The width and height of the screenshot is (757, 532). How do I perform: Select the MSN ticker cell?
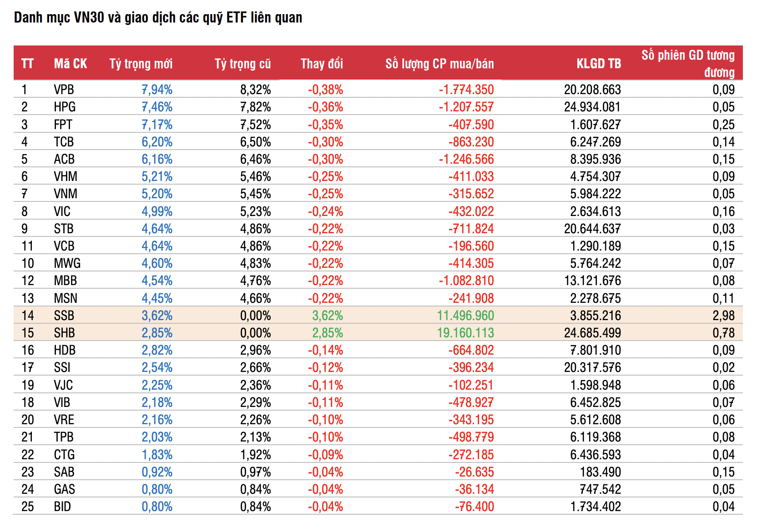[66, 298]
